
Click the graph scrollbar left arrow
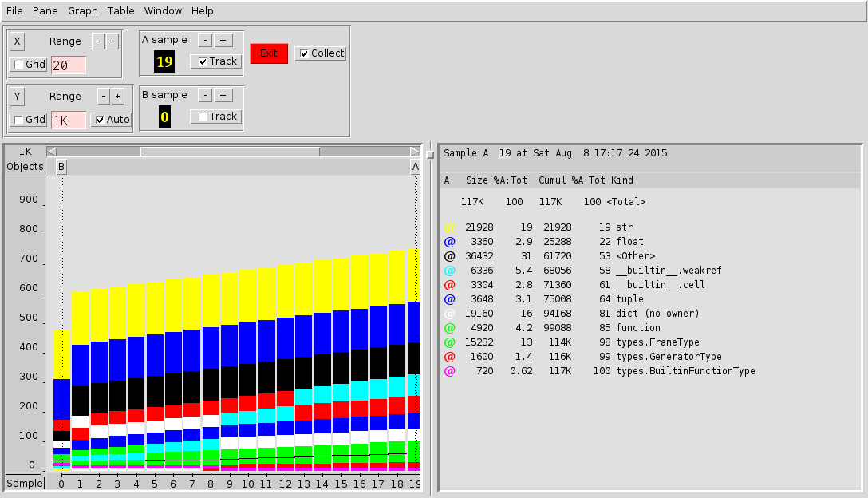coord(52,151)
